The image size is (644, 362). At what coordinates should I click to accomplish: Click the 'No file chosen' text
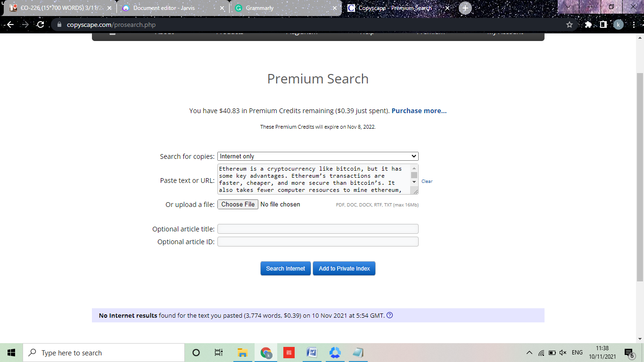[280, 204]
